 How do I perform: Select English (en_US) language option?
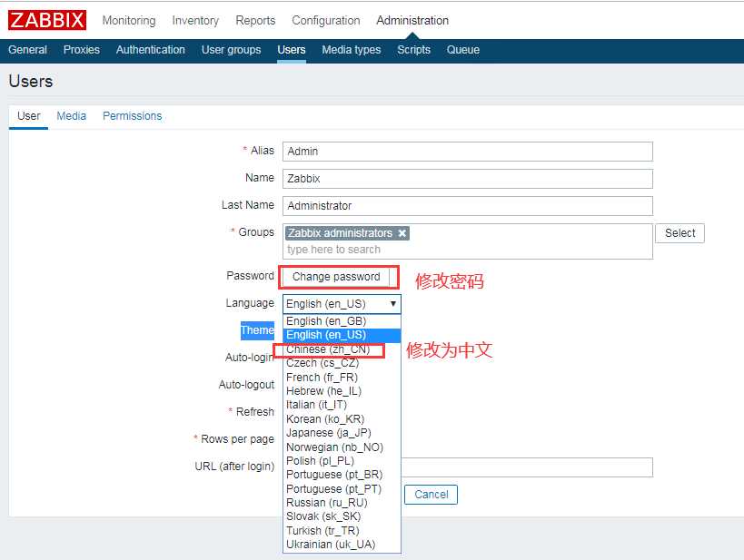tap(342, 335)
